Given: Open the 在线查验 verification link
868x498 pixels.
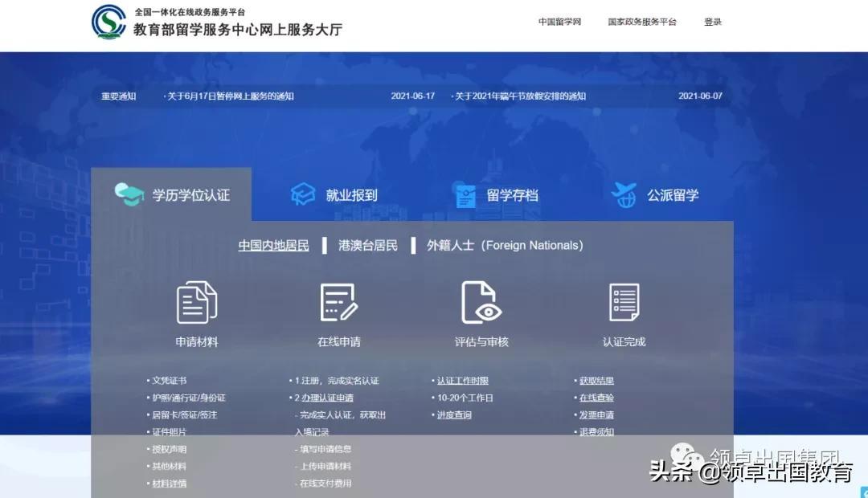Looking at the screenshot, I should (596, 398).
